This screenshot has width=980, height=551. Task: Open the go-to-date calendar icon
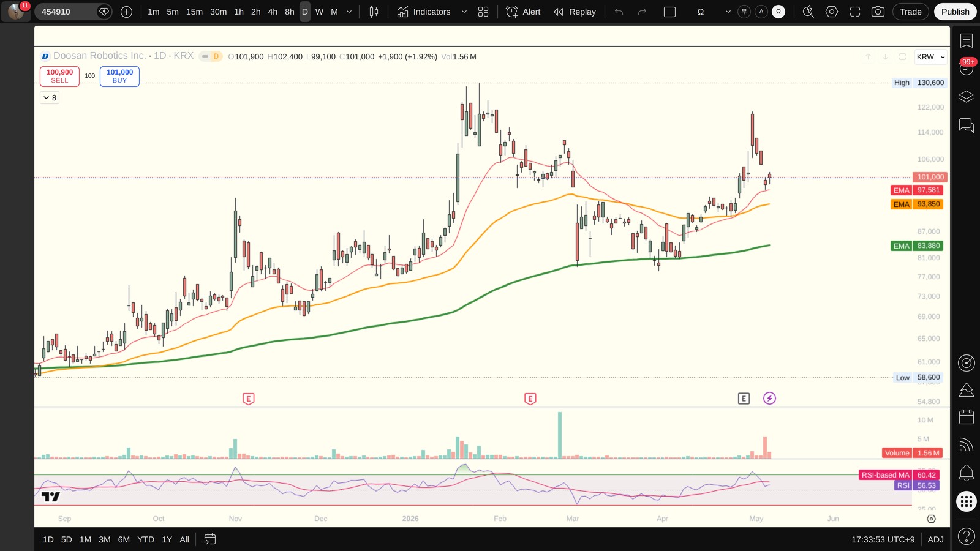coord(210,539)
